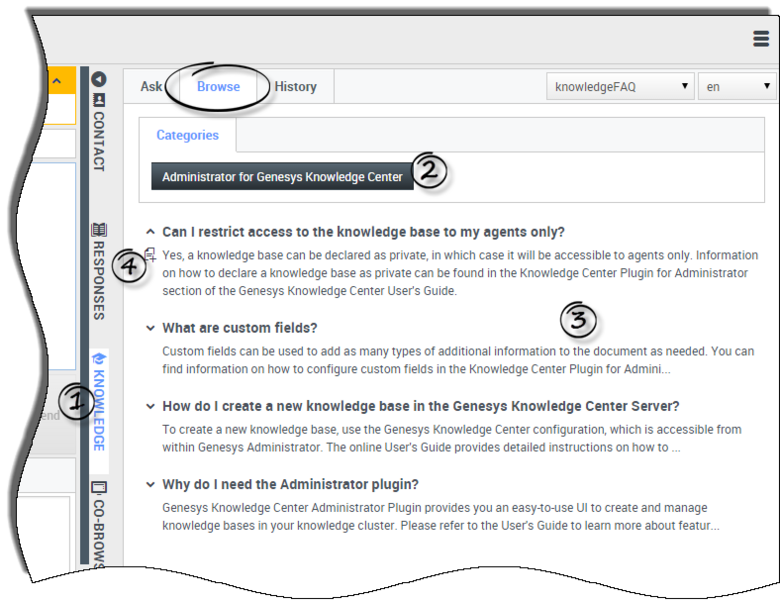This screenshot has height=600, width=780.
Task: Click the answer text starting 'Custom fields can be used'
Action: point(458,360)
